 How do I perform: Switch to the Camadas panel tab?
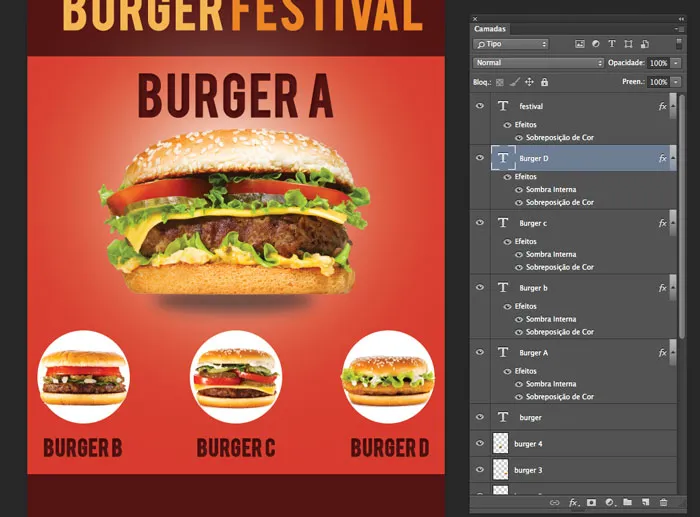click(490, 29)
